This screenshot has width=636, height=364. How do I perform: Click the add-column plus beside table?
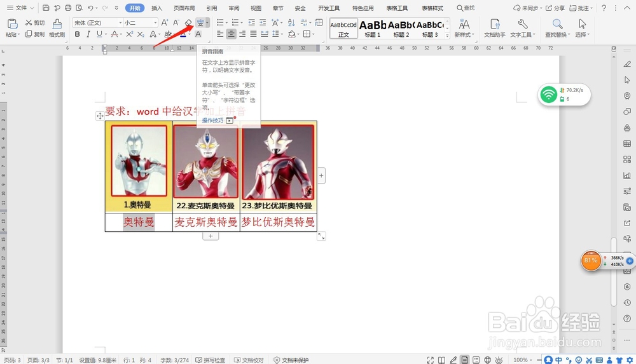(321, 175)
